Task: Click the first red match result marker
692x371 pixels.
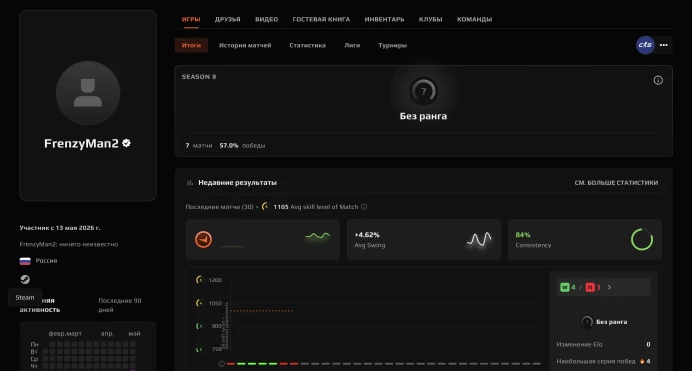Action: (230, 364)
